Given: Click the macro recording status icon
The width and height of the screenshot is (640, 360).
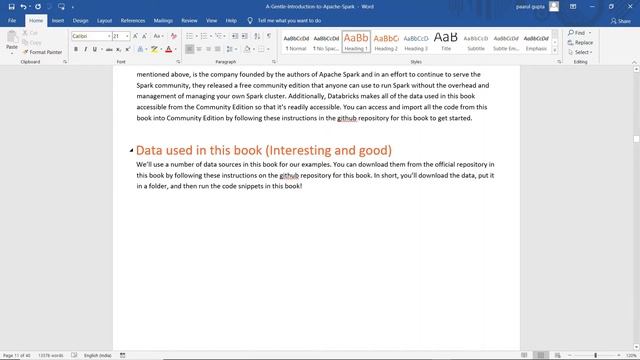Looking at the screenshot, I should tap(122, 356).
